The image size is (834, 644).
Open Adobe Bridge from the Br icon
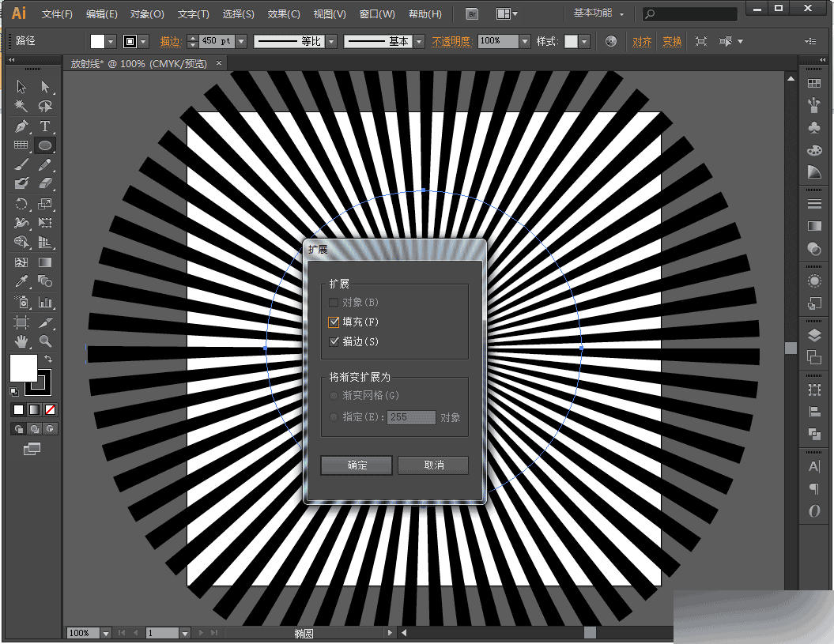472,14
